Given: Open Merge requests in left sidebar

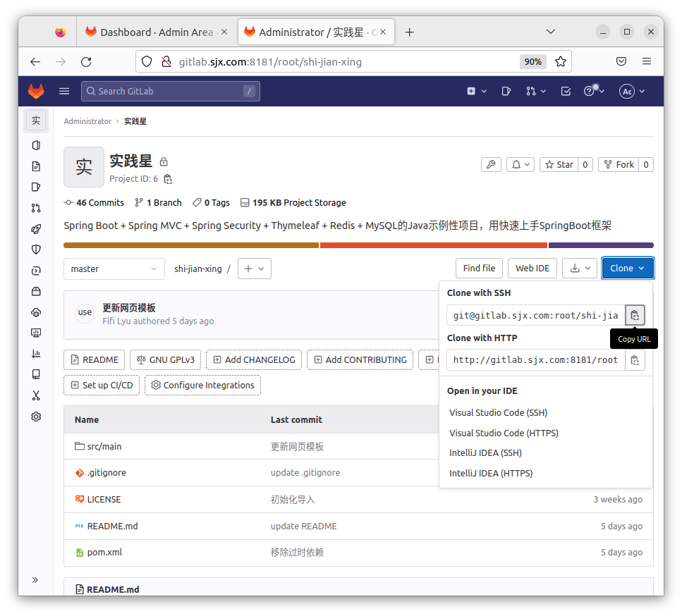Looking at the screenshot, I should (36, 208).
